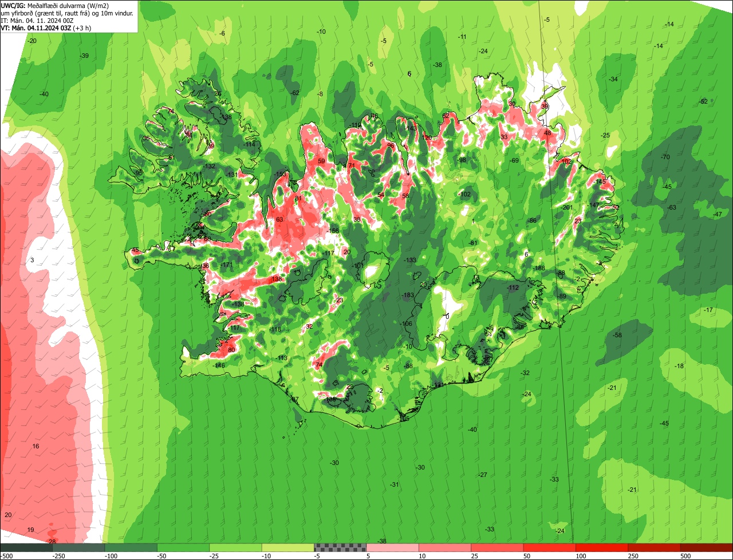Pick the yellow-green -10 to -5 legend swatch

point(288,547)
